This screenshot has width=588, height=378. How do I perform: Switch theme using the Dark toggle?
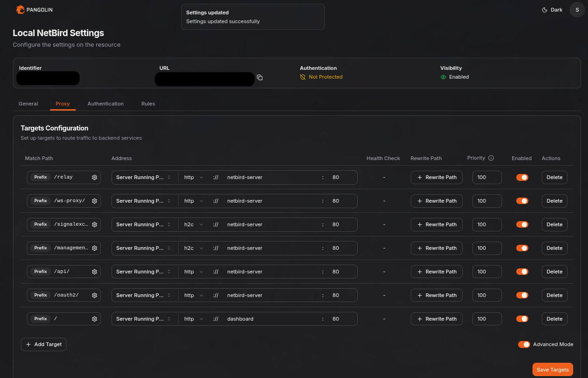(x=552, y=10)
